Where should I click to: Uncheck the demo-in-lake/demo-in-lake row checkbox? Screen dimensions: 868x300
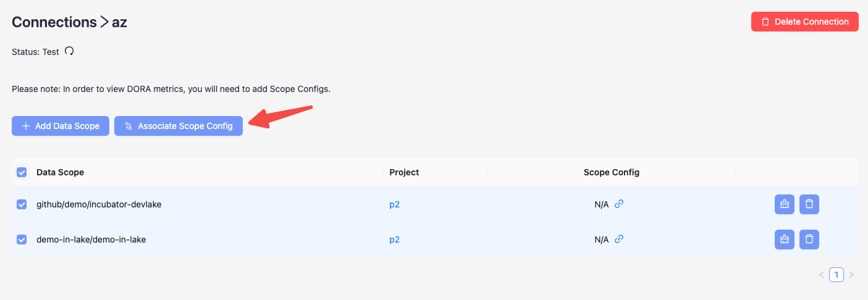pos(22,240)
